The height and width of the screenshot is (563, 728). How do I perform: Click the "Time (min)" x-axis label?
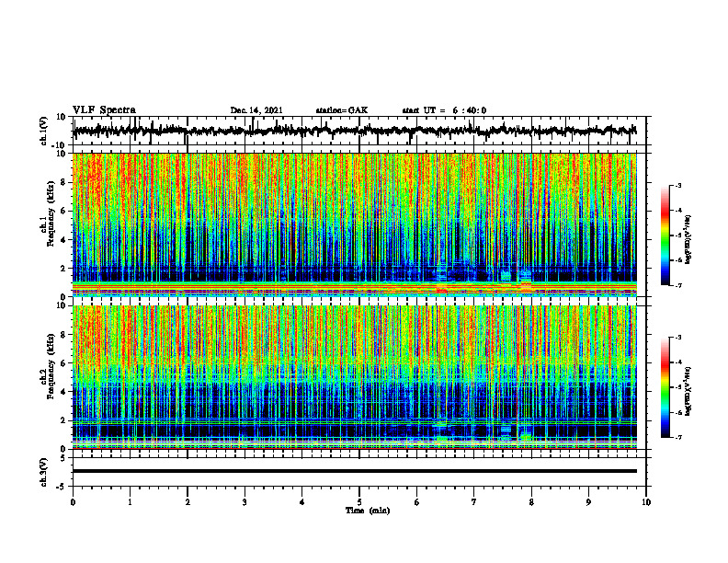click(368, 511)
